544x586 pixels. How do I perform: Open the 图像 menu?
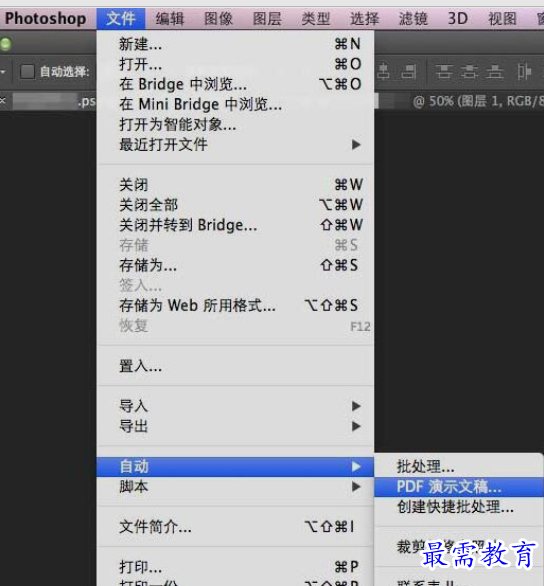[x=219, y=18]
